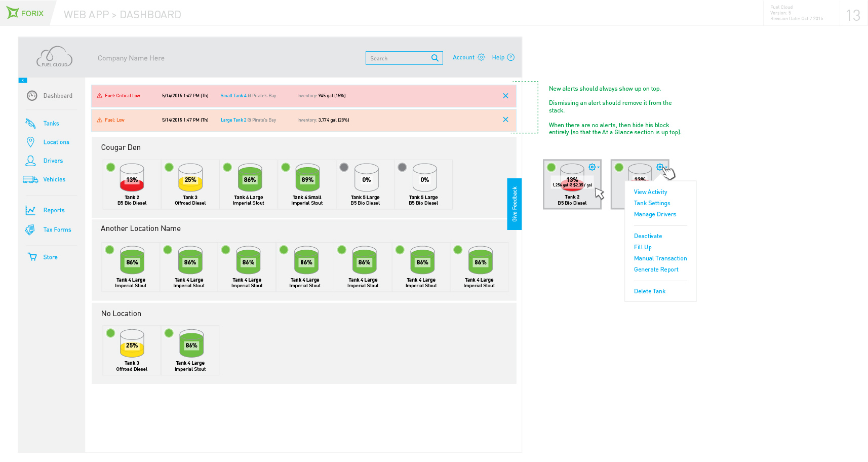Dismiss the Fuel: Critical Low alert
The width and height of the screenshot is (868, 462).
(505, 96)
